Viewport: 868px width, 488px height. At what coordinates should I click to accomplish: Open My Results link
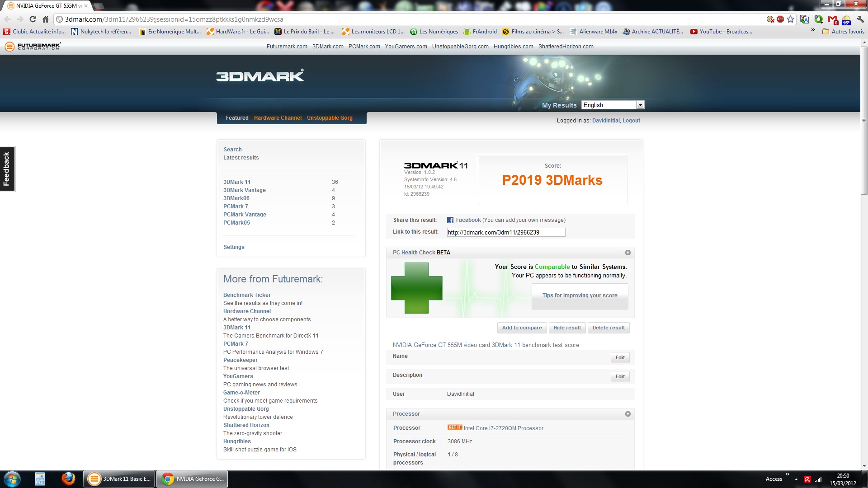click(x=559, y=105)
